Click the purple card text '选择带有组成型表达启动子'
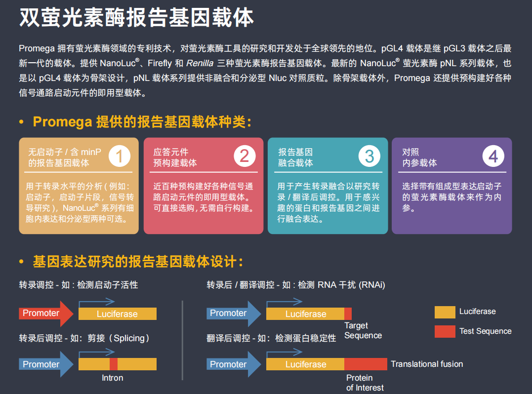Image resolution: width=532 pixels, height=394 pixels. 452,197
